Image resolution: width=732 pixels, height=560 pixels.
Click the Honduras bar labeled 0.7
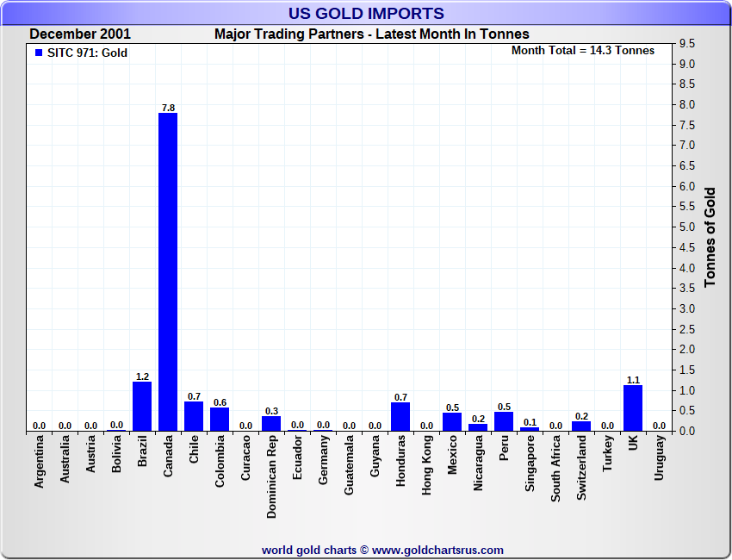[x=400, y=416]
